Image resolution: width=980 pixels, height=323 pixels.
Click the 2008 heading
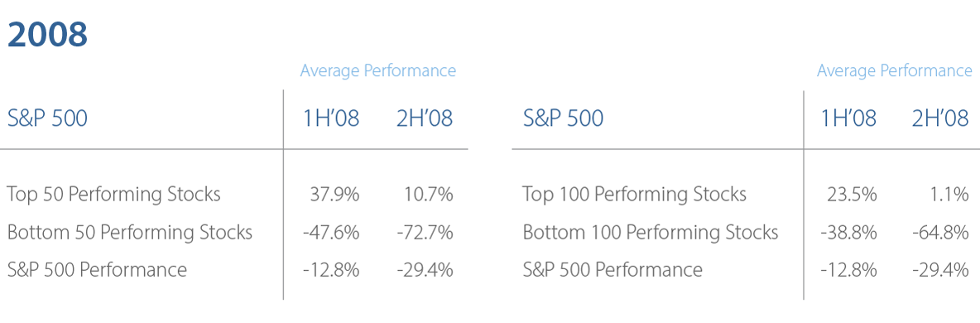[x=47, y=35]
